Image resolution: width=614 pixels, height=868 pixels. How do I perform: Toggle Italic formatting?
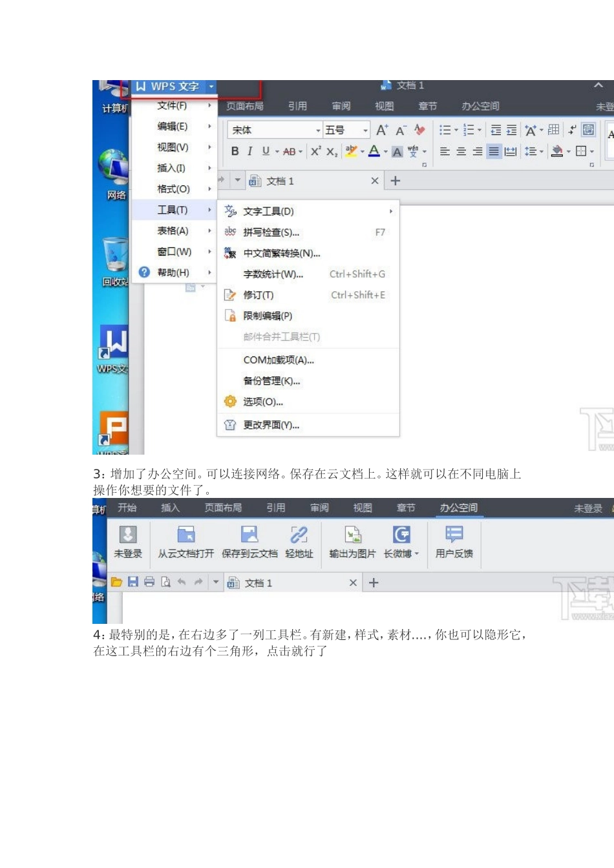(x=249, y=151)
